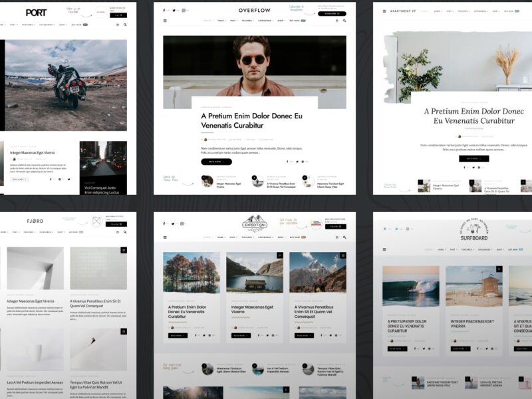Viewport: 532px width, 399px height.
Task: Expand the Post menu in Overflow navigation
Action: coord(233,21)
